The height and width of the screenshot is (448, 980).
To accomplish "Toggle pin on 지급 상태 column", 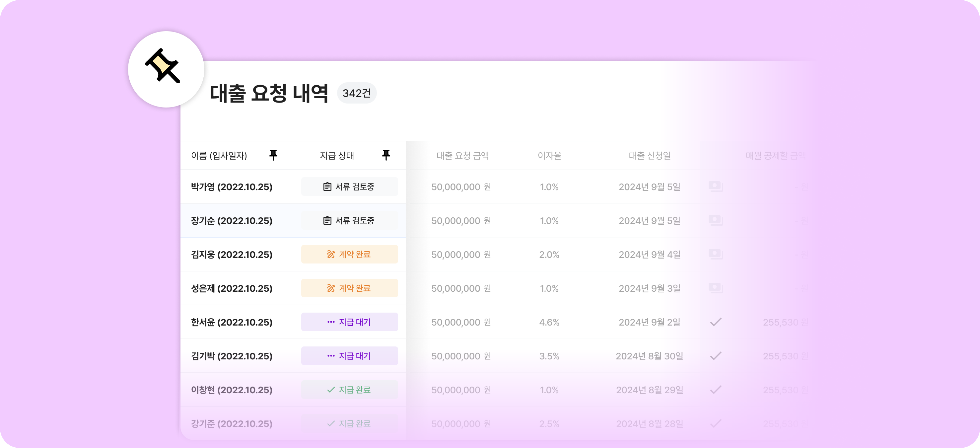I will 386,155.
